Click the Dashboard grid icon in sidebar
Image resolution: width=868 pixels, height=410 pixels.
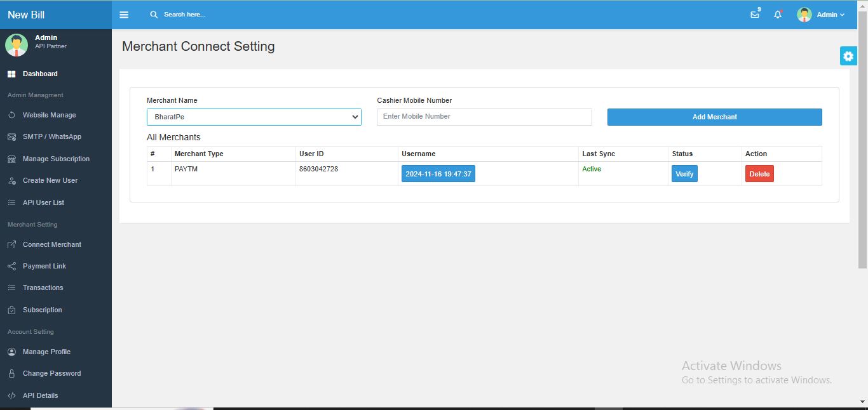[x=11, y=74]
